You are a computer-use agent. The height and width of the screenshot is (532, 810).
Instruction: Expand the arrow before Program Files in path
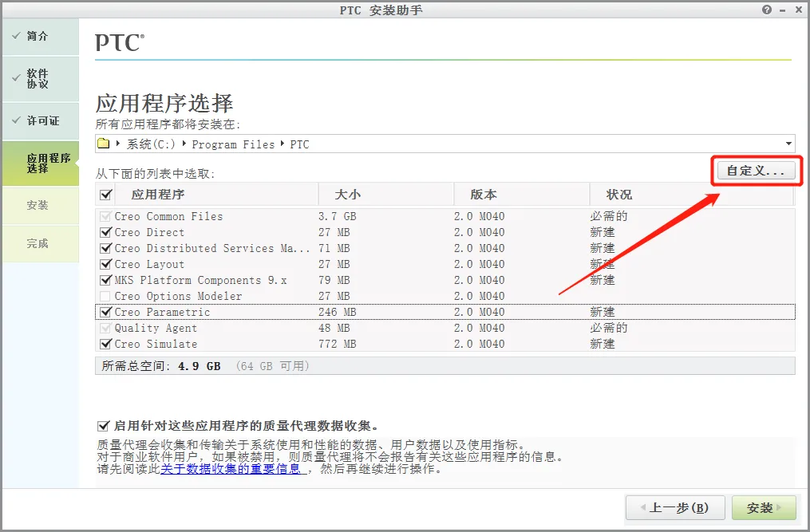coord(184,144)
